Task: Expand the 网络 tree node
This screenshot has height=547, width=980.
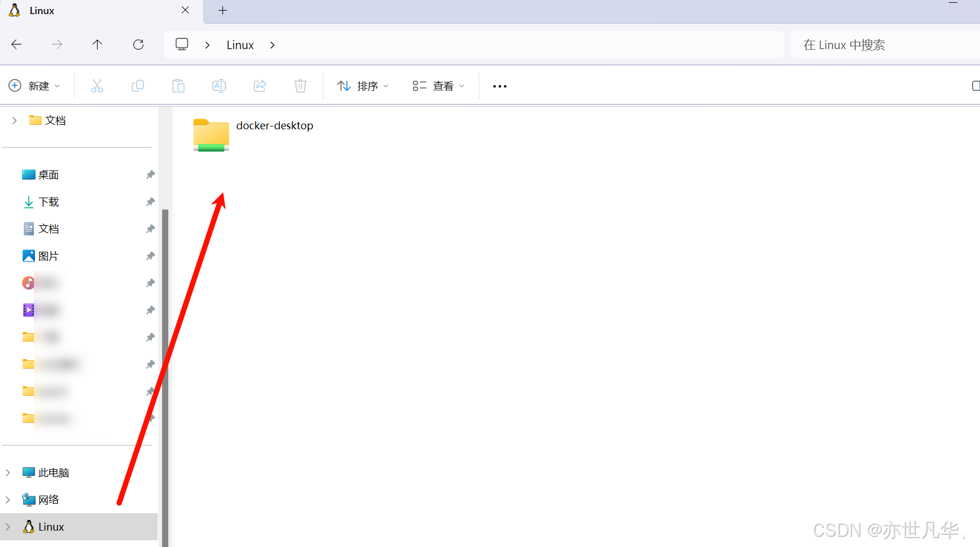Action: point(8,500)
